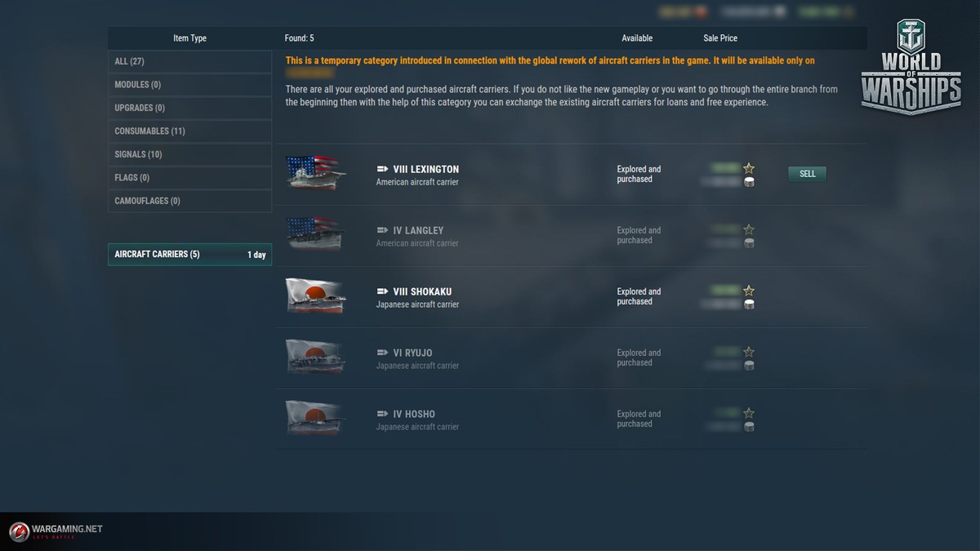
Task: Click the Shokaku Japanese flag ship icon
Action: coord(314,295)
